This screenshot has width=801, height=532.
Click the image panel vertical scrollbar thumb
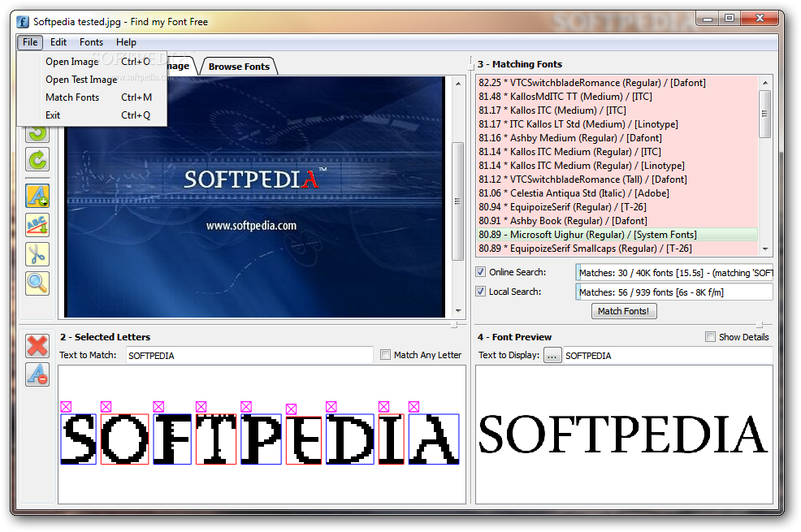click(x=458, y=201)
